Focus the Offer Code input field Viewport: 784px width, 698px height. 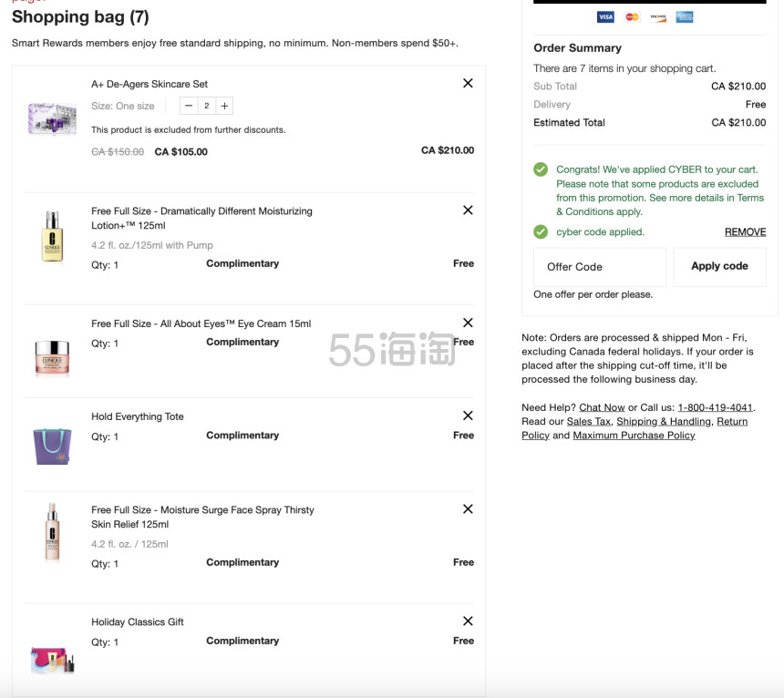coord(600,267)
